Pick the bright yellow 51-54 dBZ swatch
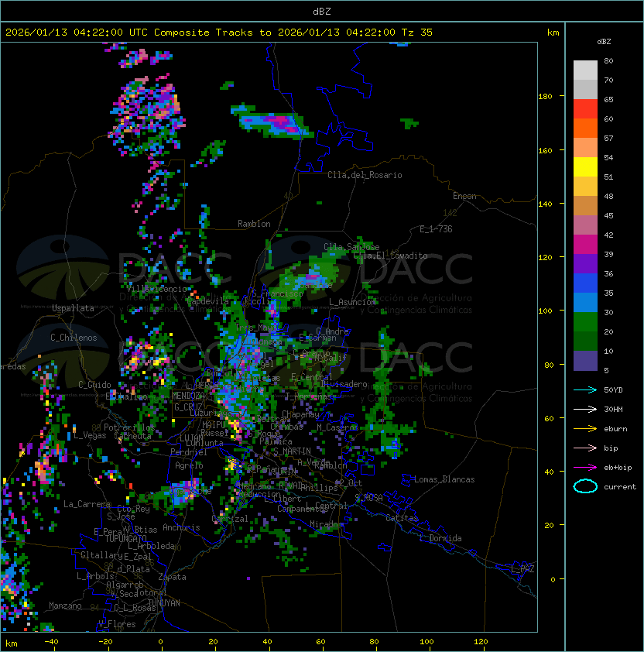 click(x=585, y=167)
